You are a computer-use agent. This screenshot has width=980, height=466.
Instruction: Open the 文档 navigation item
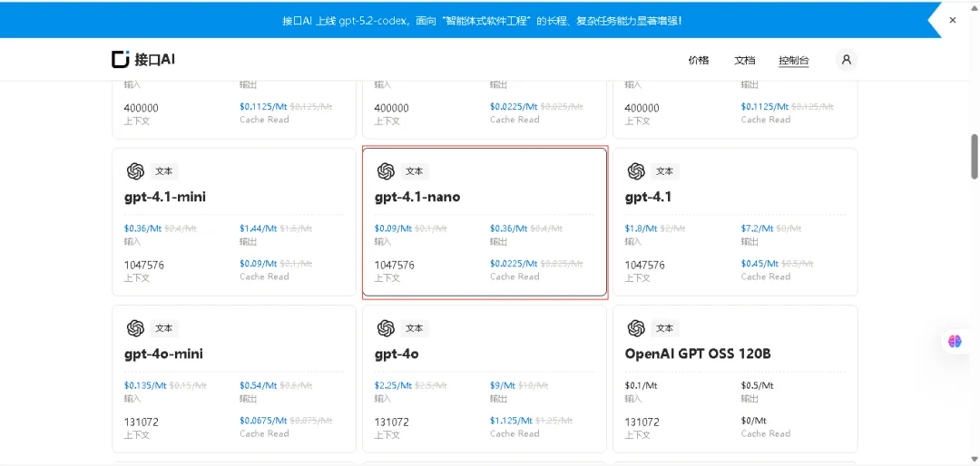744,61
